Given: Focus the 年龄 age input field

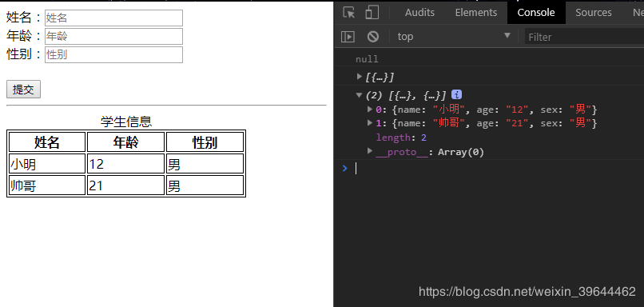Looking at the screenshot, I should click(x=113, y=36).
